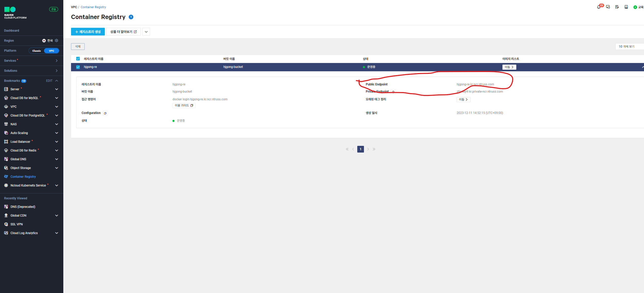The height and width of the screenshot is (293, 644).
Task: Open the region settings gear icon
Action: 56,40
